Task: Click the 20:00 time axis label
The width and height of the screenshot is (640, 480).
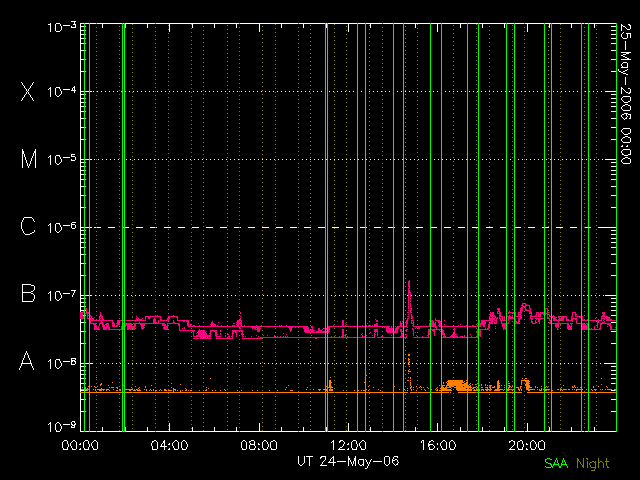Action: tap(527, 445)
